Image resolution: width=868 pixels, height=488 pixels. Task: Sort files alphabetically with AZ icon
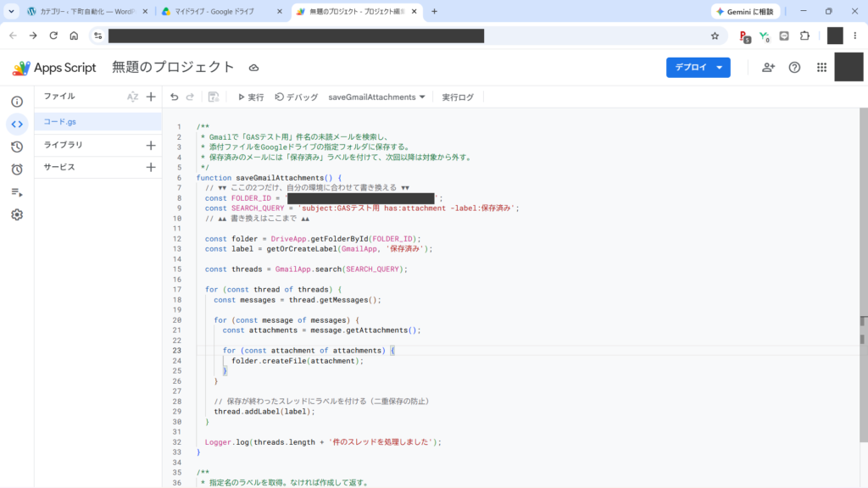pyautogui.click(x=132, y=97)
